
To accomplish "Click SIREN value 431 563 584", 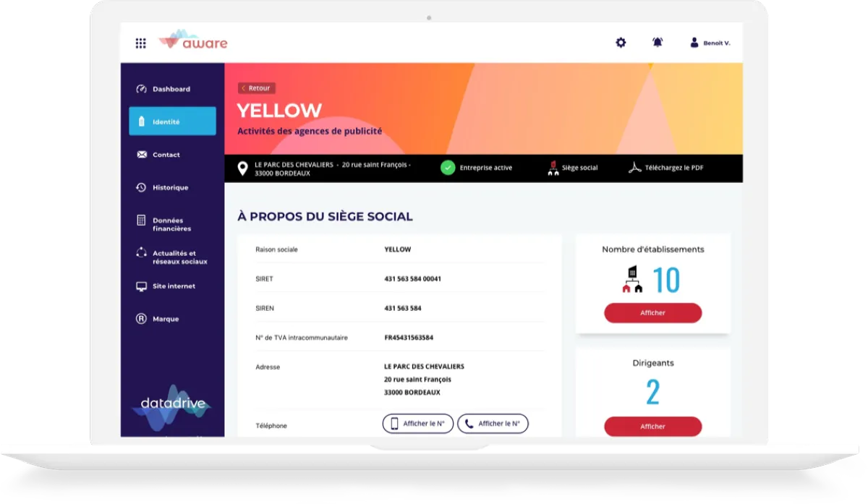I will (x=403, y=308).
